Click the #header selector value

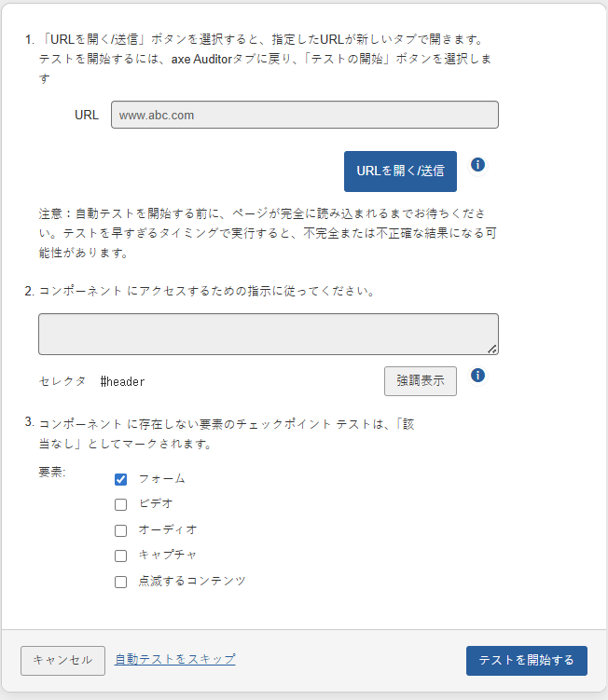pyautogui.click(x=123, y=381)
